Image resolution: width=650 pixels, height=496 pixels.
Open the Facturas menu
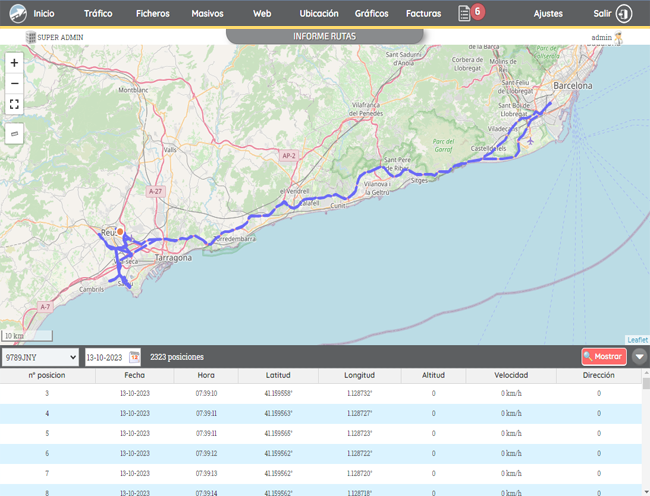tap(423, 14)
